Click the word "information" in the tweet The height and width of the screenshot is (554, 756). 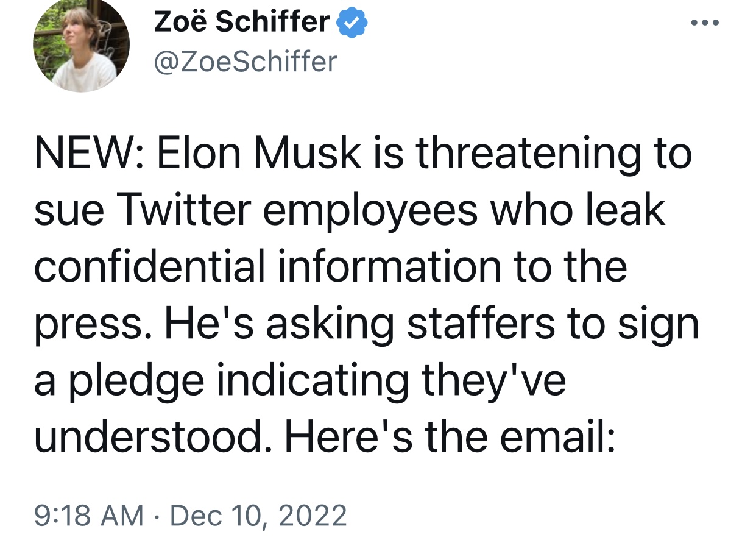[389, 266]
